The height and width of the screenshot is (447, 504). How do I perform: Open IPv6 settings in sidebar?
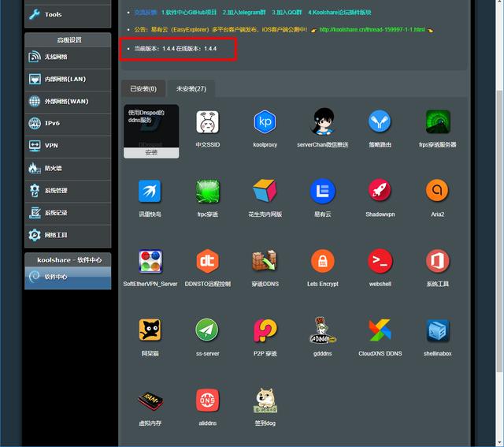click(68, 124)
